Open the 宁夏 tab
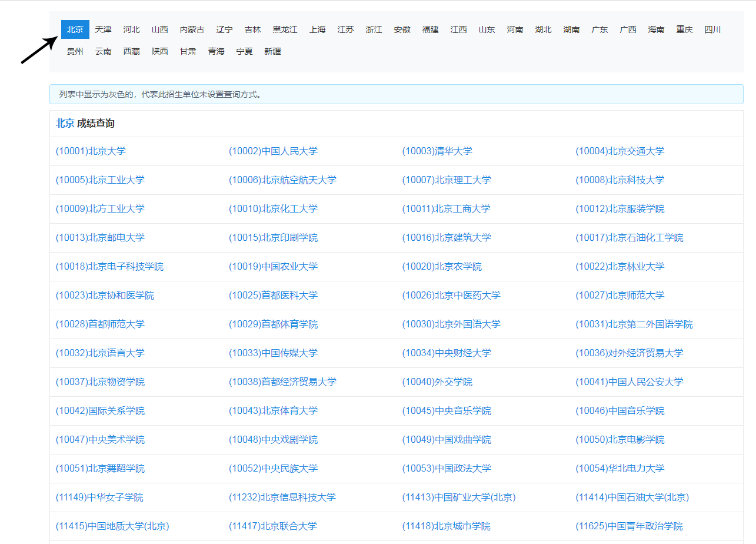 pyautogui.click(x=245, y=51)
